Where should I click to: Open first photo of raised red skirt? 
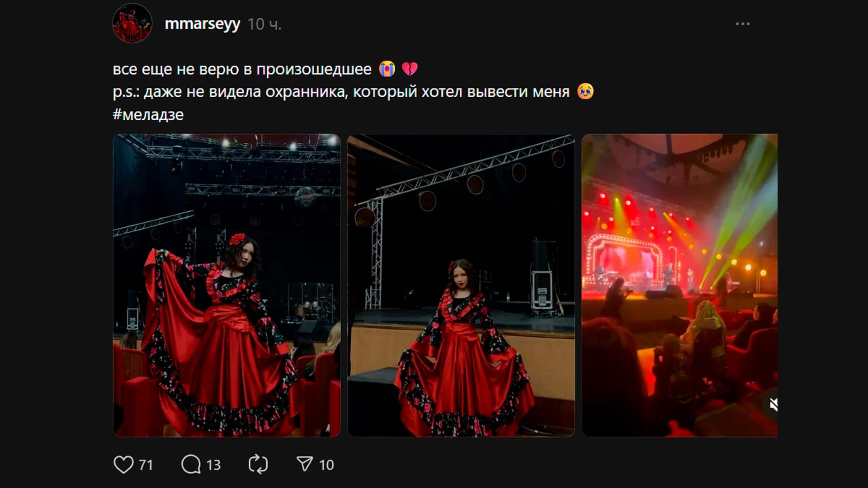(x=226, y=285)
